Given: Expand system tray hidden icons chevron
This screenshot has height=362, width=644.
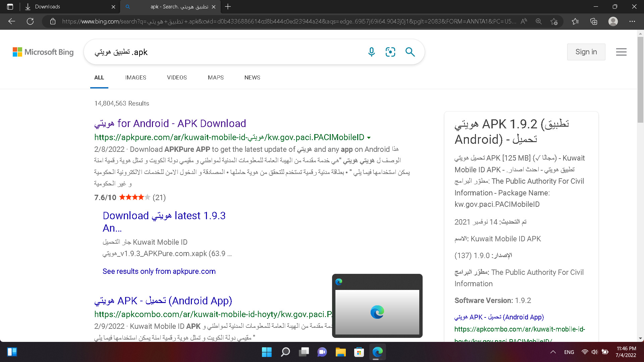Looking at the screenshot, I should (x=553, y=352).
